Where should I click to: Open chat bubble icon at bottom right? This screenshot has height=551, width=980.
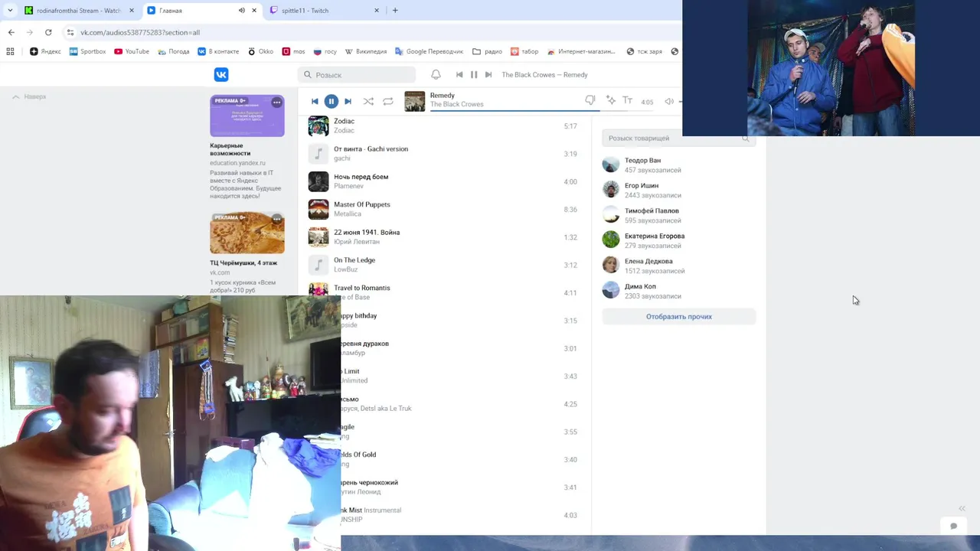click(953, 526)
